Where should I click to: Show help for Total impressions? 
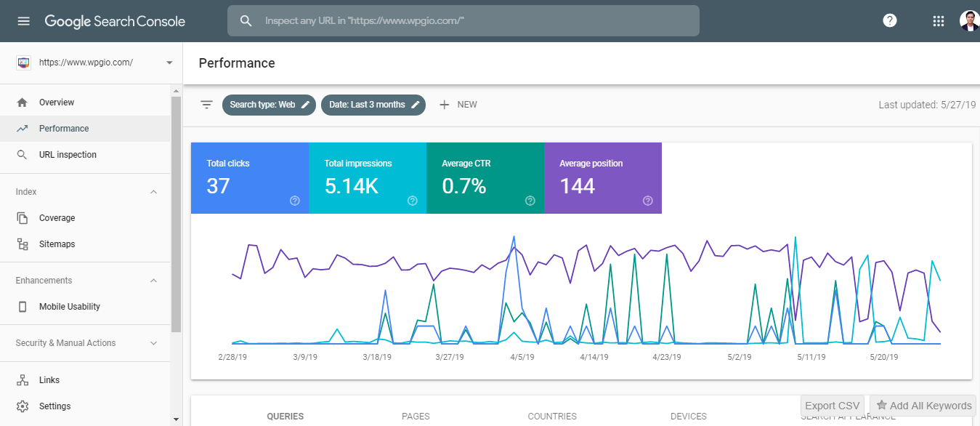[x=413, y=201]
